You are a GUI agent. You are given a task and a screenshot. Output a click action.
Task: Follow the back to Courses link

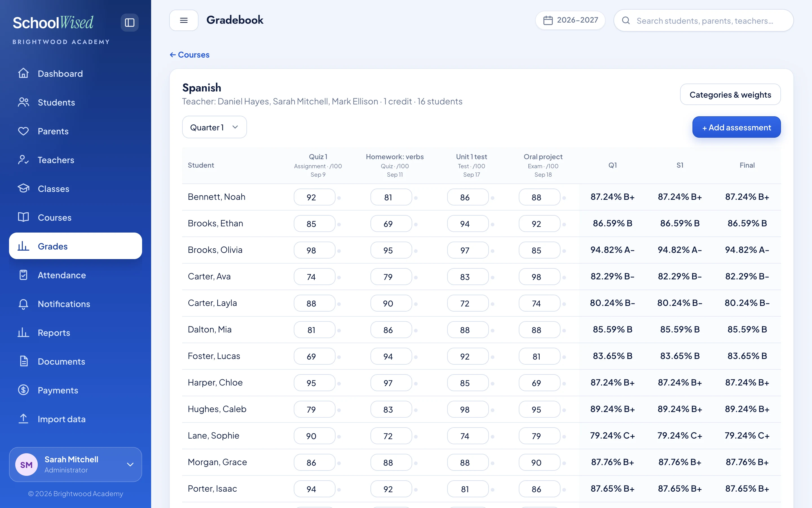189,54
